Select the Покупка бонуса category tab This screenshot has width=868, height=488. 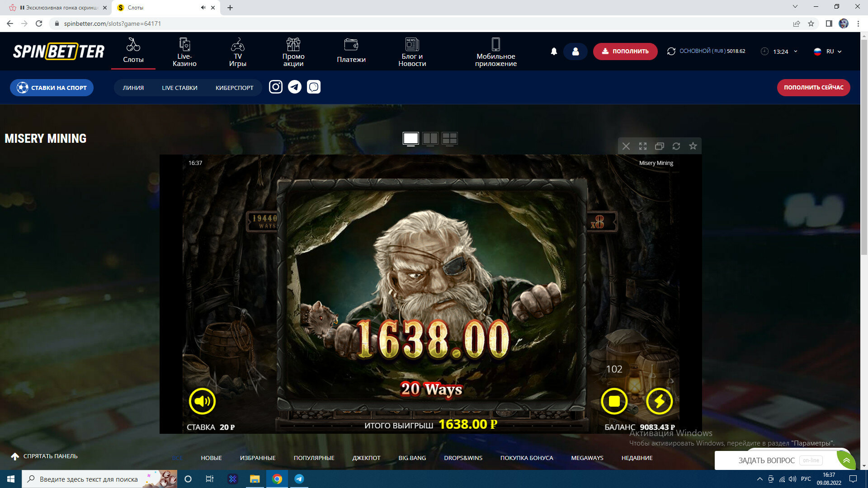point(526,458)
